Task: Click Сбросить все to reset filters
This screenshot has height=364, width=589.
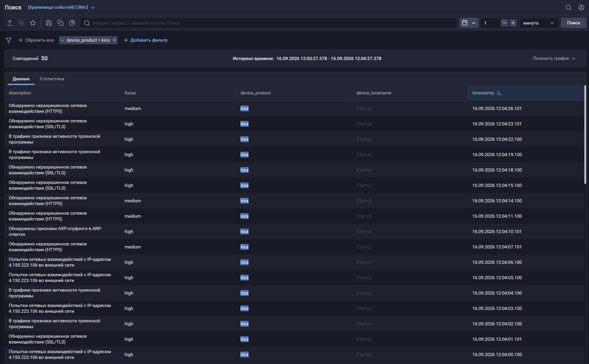Action: coord(36,40)
